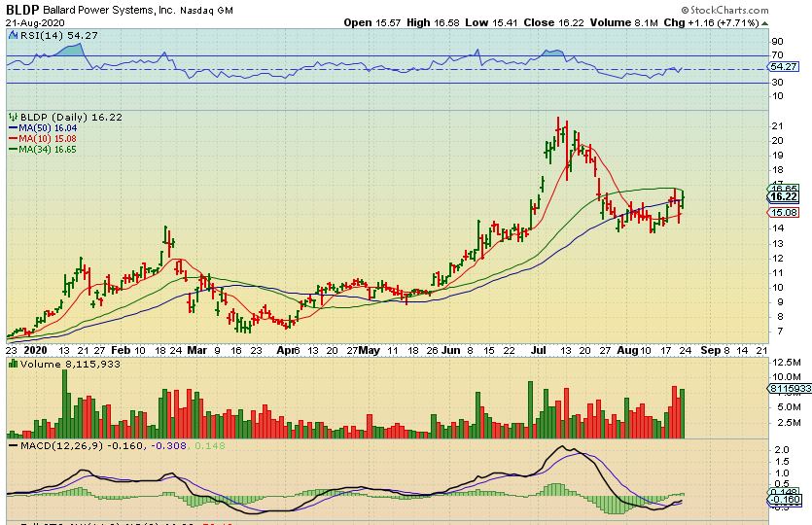Click the BLDP ticker symbol in header
Image resolution: width=812 pixels, height=525 pixels.
(22, 10)
